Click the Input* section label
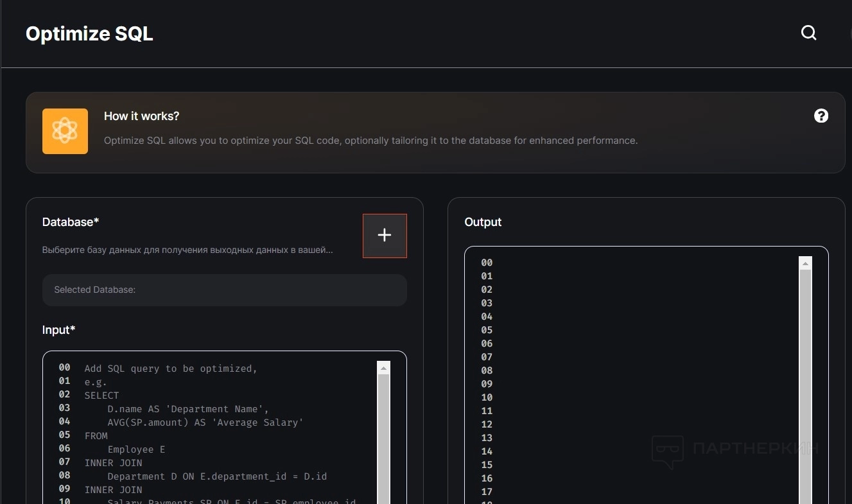This screenshot has width=852, height=504. [58, 330]
